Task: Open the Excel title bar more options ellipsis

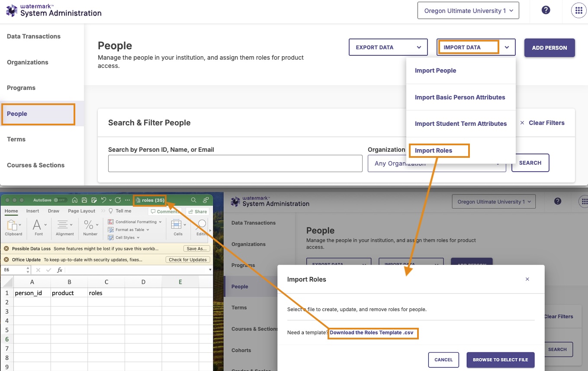Action: [x=127, y=200]
